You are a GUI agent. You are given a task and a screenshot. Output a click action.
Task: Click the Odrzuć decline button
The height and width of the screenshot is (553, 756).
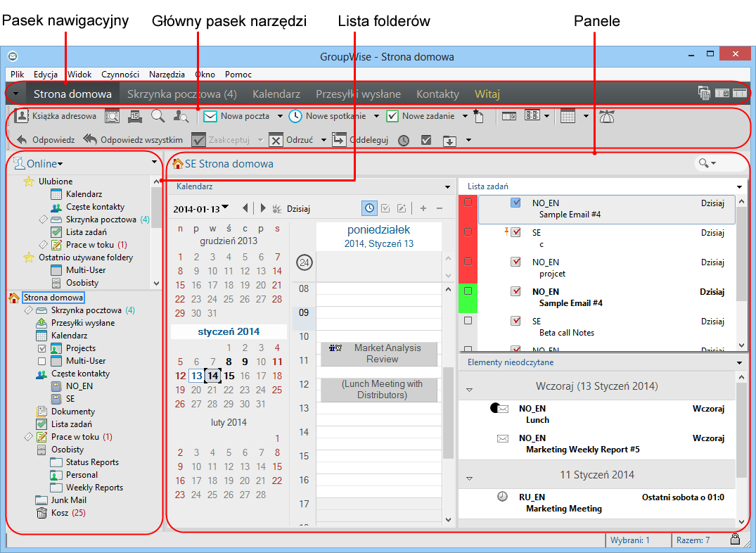pos(291,140)
